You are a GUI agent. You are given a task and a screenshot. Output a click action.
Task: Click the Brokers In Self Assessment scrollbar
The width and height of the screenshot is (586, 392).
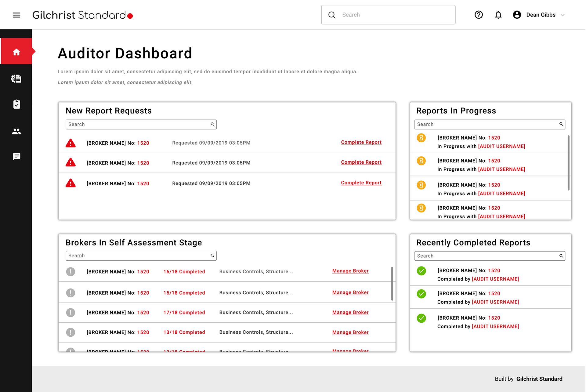tap(392, 283)
